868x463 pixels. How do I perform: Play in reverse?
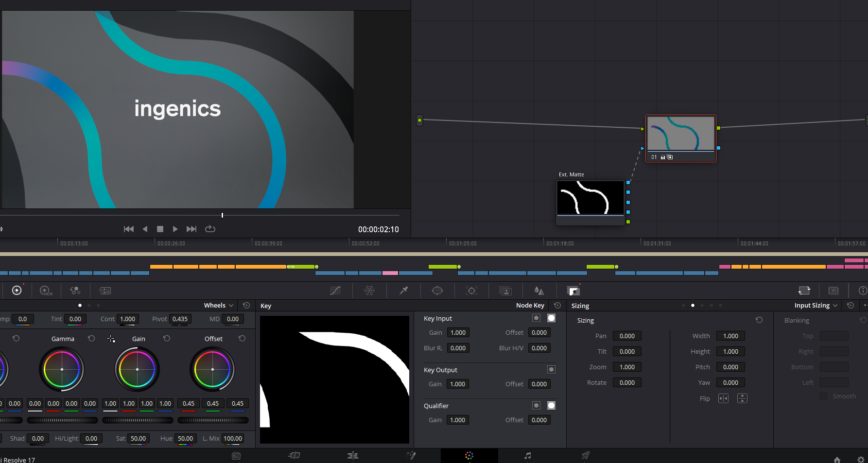pyautogui.click(x=145, y=229)
